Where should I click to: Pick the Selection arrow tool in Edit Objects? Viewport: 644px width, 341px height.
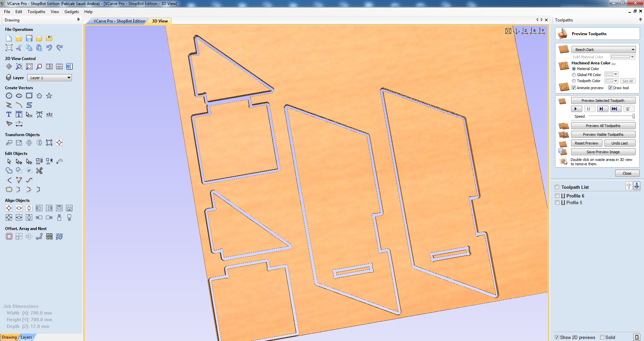pos(9,162)
